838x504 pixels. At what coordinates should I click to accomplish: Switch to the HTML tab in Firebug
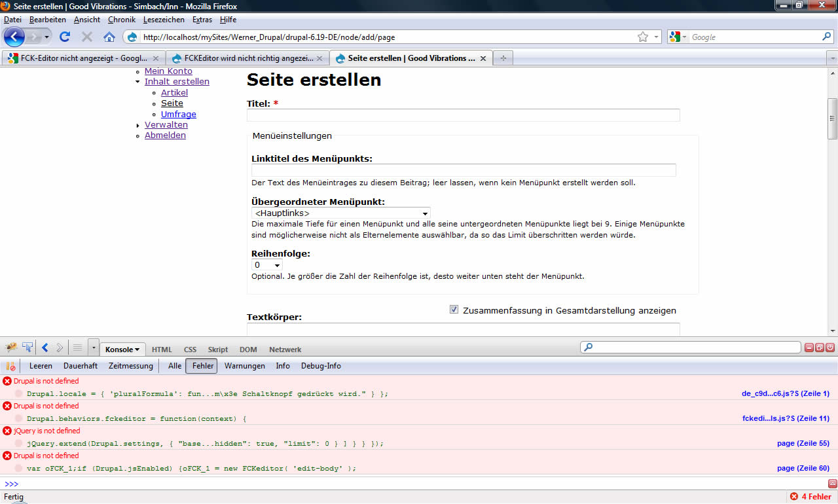coord(161,349)
